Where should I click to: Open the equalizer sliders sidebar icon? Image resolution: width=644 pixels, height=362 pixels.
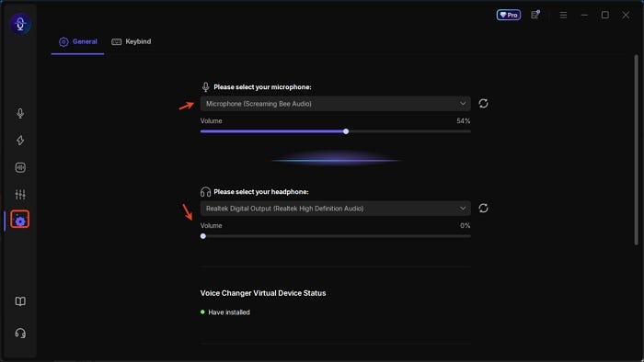[x=20, y=195]
